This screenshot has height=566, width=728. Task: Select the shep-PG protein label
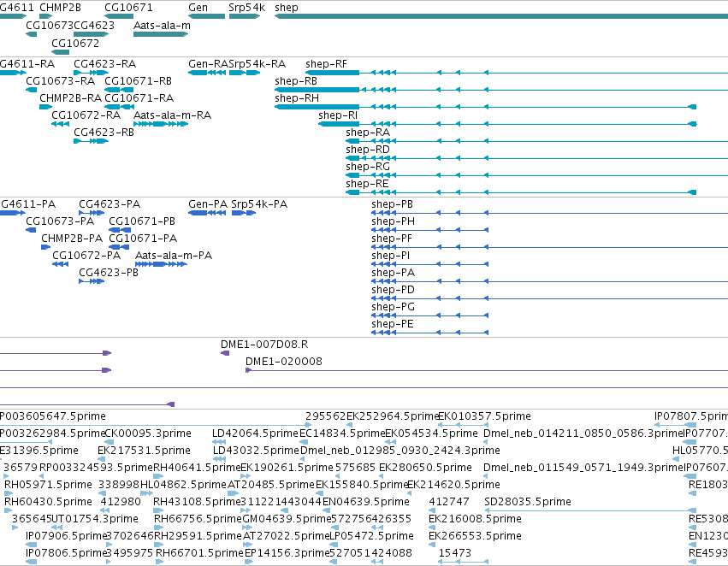[394, 307]
